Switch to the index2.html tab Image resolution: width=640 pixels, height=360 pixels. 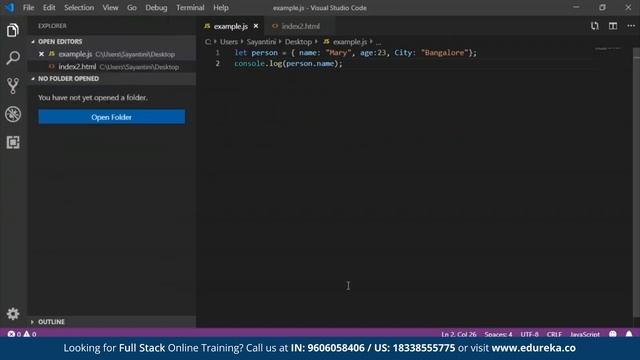pos(300,26)
